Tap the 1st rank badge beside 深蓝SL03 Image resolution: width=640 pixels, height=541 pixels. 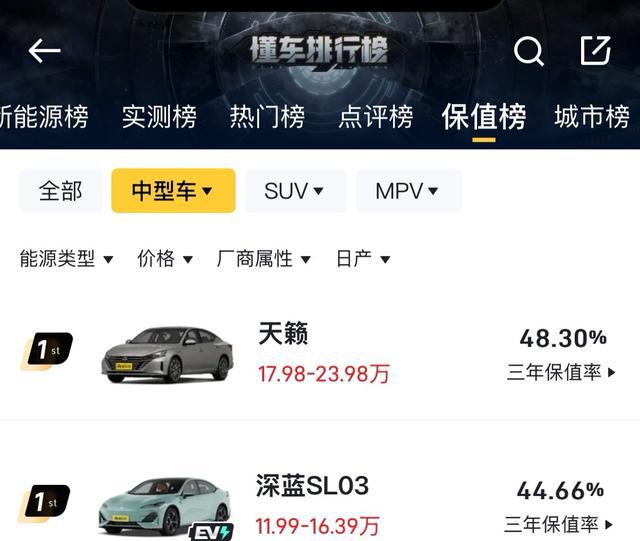44,503
